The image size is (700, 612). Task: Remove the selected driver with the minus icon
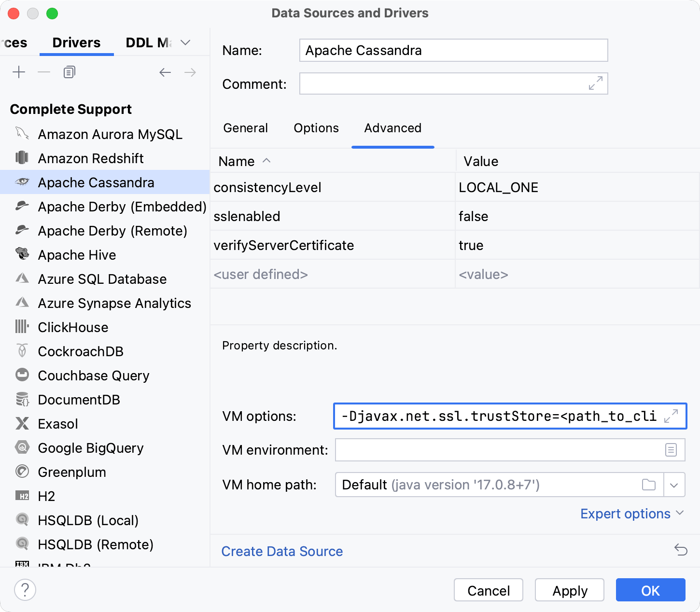44,72
